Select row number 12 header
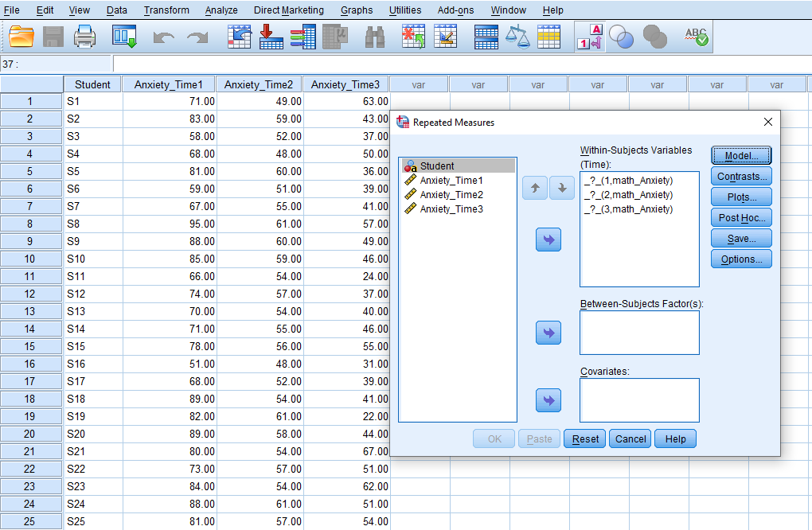 30,294
